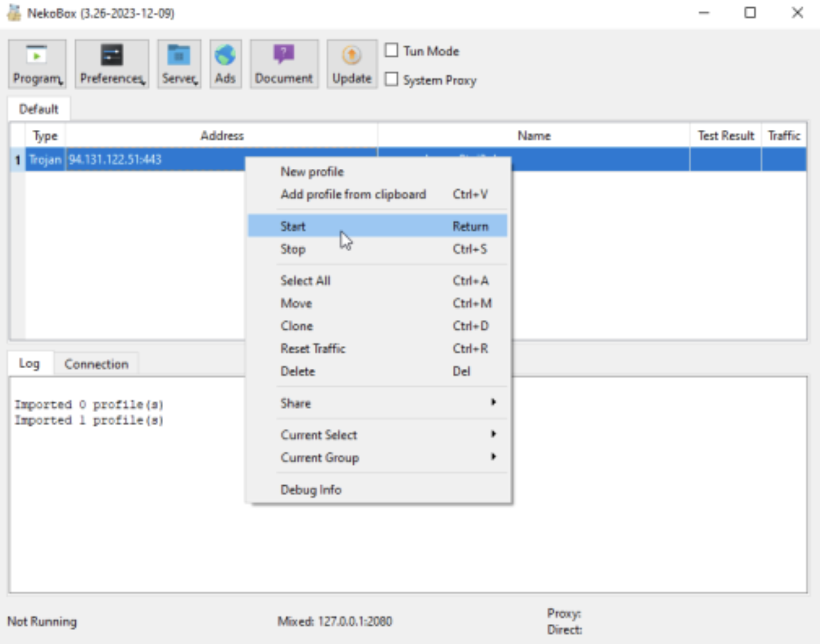Sort by the Test Result column header
820x644 pixels.
[726, 135]
